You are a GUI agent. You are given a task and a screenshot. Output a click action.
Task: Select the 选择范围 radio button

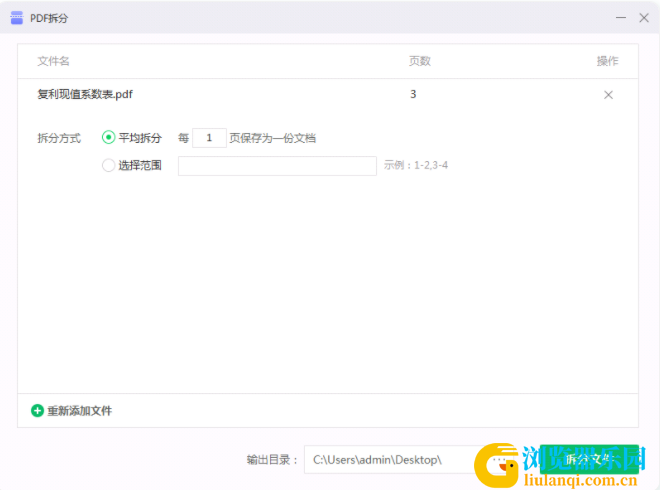(108, 165)
